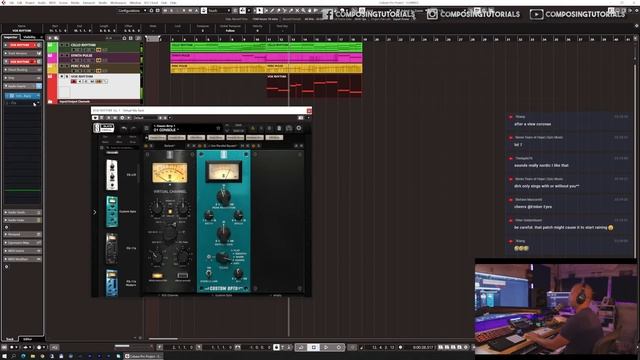Click the yellow PERC PULSE clip
The width and height of the screenshot is (640, 360).
point(266,68)
